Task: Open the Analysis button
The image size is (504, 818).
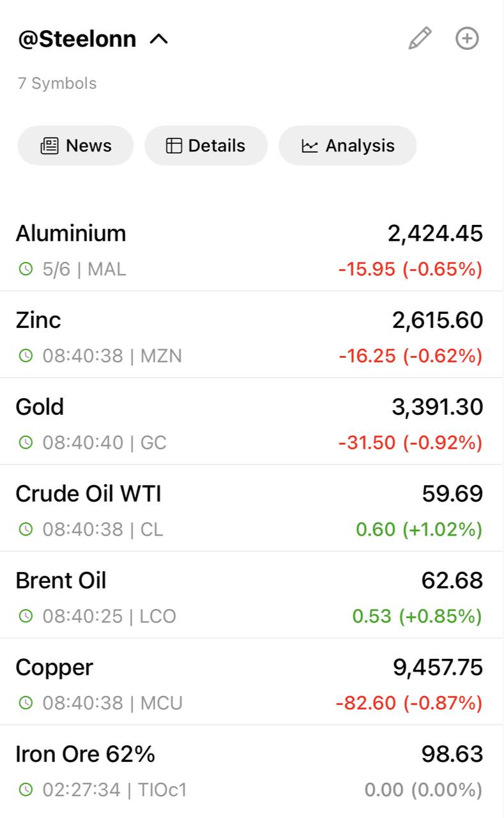Action: coord(347,146)
